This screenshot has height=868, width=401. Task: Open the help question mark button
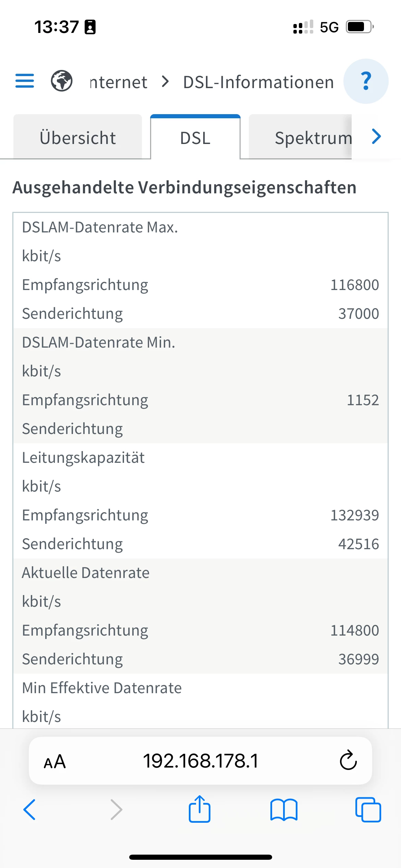(x=366, y=81)
